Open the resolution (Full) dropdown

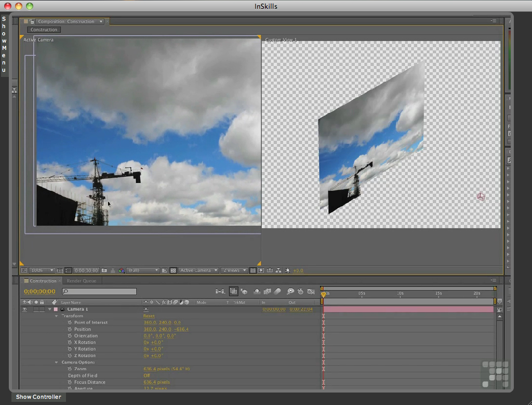143,270
